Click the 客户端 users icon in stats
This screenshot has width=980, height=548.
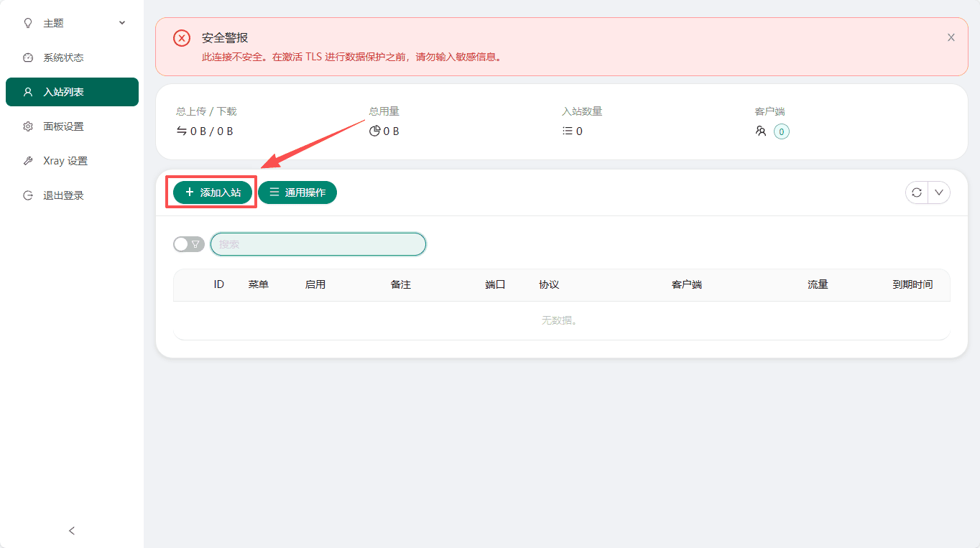click(761, 131)
